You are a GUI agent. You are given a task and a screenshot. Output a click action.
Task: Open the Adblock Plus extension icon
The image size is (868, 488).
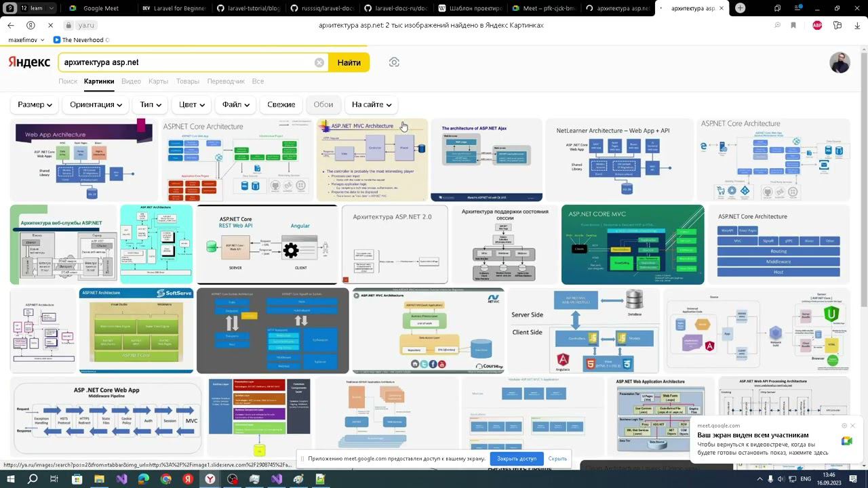click(x=817, y=25)
